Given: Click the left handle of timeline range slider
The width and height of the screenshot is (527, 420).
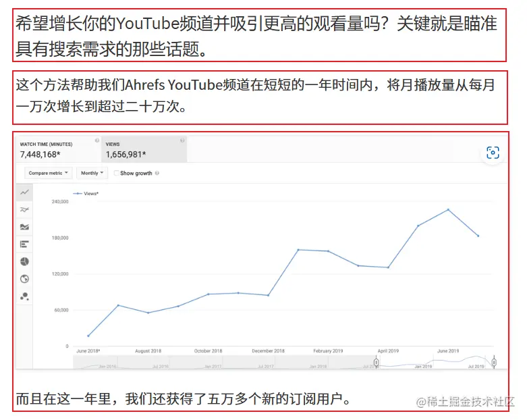Looking at the screenshot, I should point(377,363).
